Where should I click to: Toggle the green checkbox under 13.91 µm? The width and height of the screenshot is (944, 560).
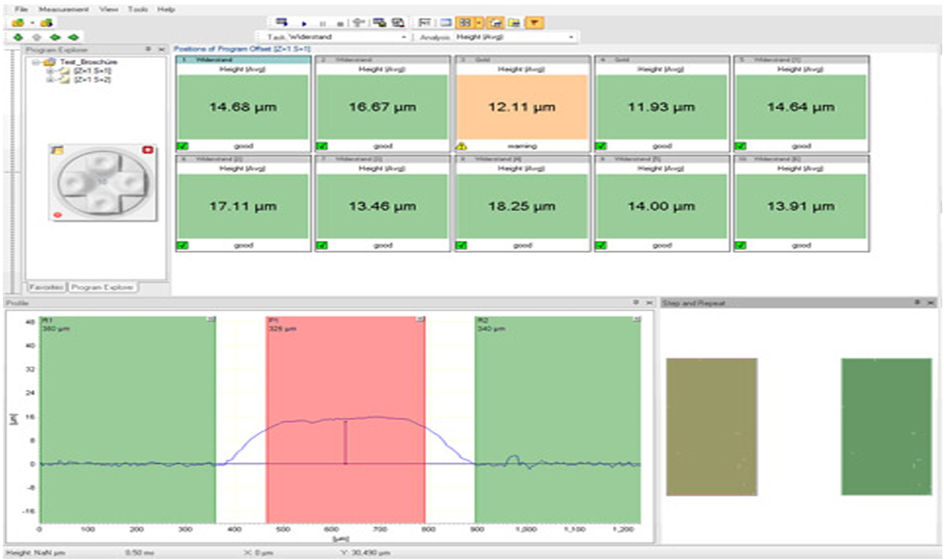click(740, 245)
